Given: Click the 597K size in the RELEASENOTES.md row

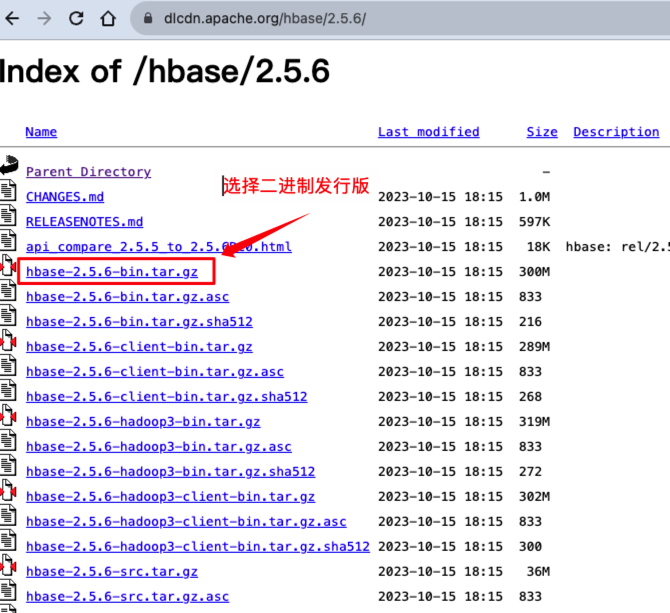Looking at the screenshot, I should click(534, 222).
